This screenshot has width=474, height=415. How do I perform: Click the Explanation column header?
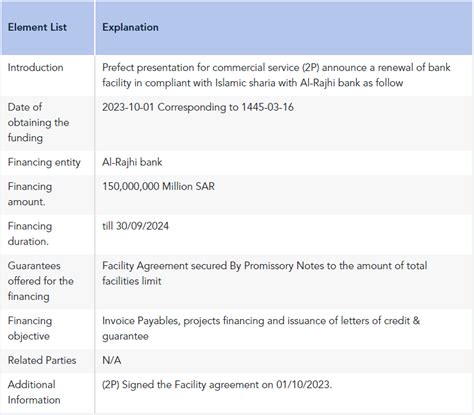coord(130,27)
